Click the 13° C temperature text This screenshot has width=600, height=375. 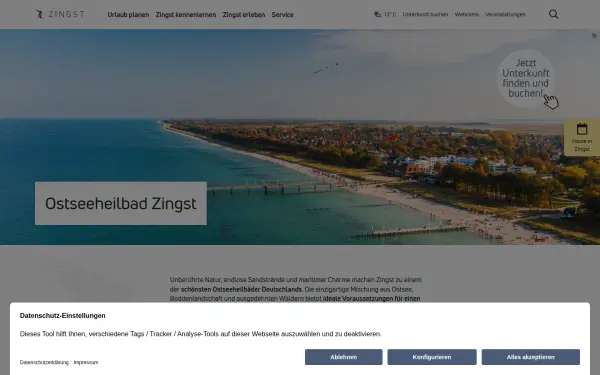point(390,15)
